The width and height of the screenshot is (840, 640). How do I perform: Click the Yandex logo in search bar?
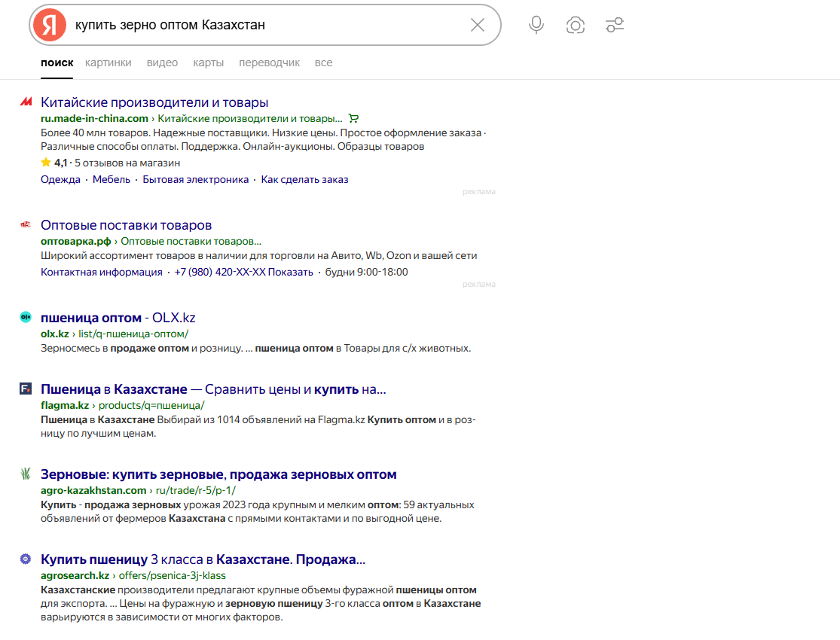(x=49, y=25)
